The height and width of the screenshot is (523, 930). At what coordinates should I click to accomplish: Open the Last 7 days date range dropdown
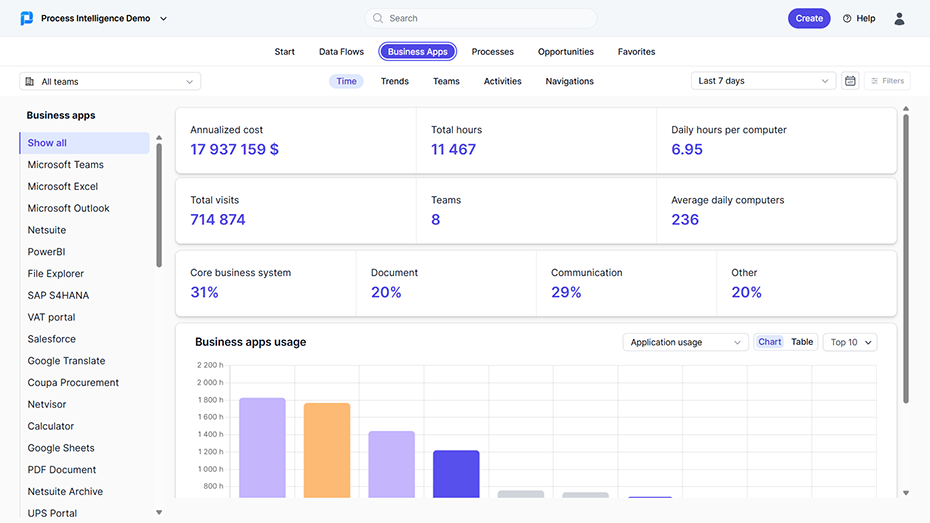[763, 81]
